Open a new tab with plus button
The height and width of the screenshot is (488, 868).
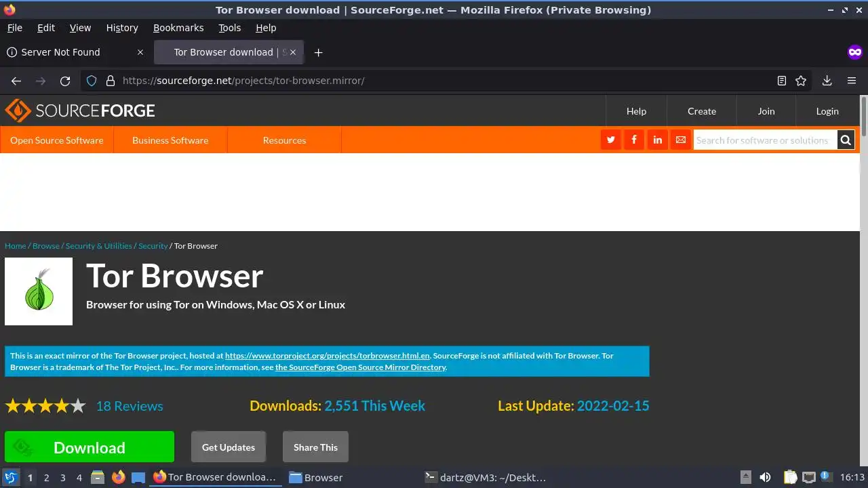click(318, 52)
